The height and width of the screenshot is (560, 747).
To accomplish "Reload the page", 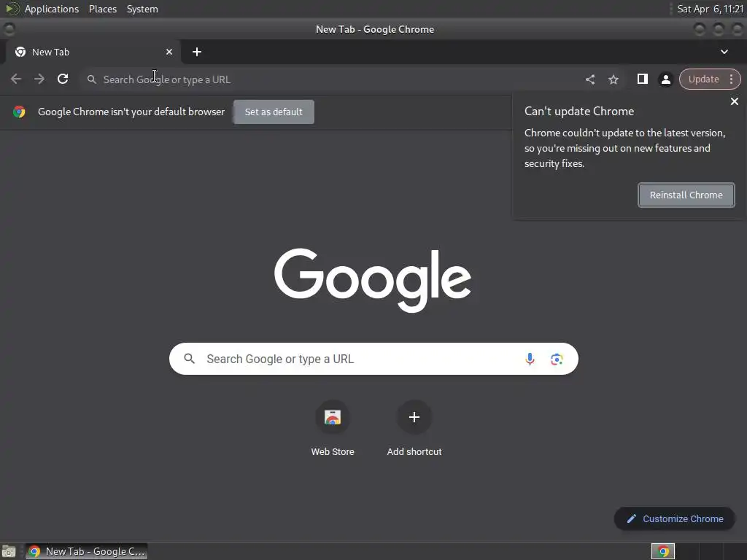I will 63,79.
